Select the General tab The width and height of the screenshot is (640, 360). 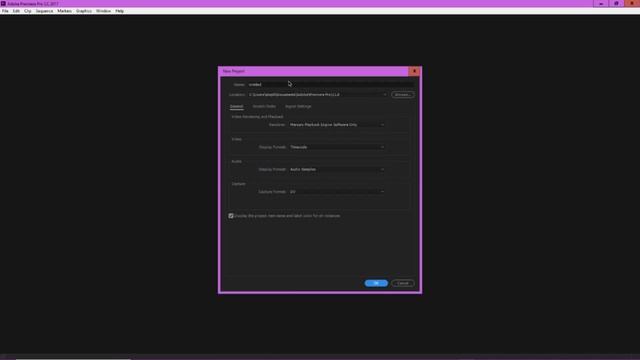point(236,107)
